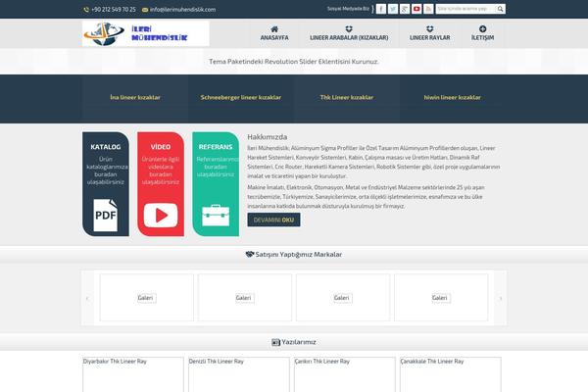Click the second Galeri brand thumbnail
588x392 pixels.
pos(245,298)
